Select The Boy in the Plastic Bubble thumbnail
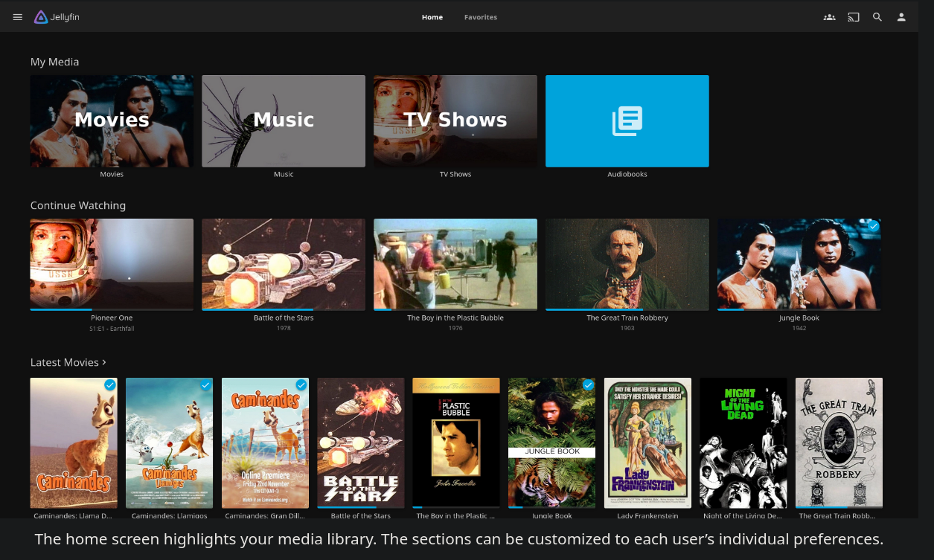 [x=455, y=264]
